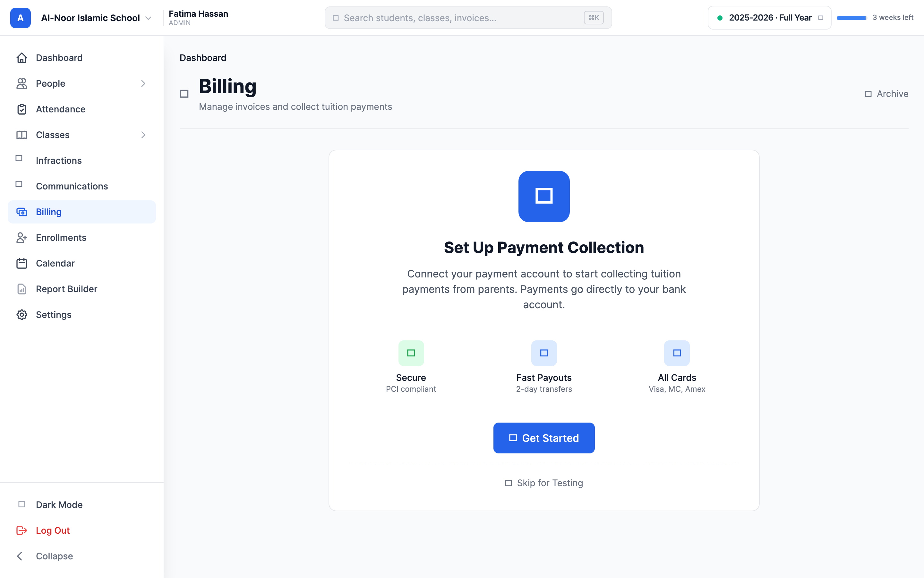Viewport: 924px width, 578px height.
Task: Click the "Visa, MC, Amex" caption
Action: tap(677, 389)
